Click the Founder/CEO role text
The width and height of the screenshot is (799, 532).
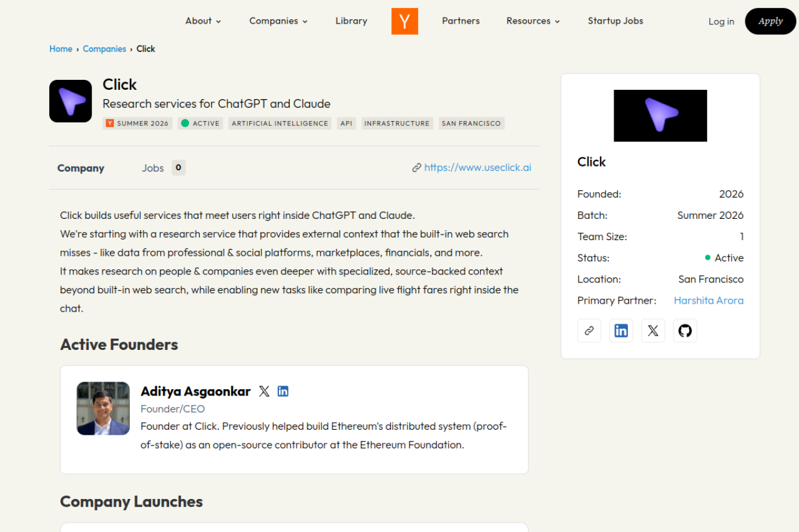173,409
